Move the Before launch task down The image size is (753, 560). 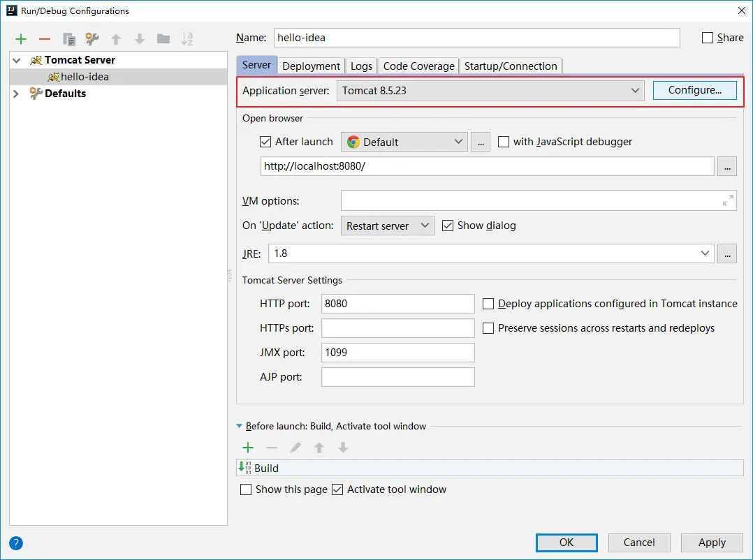[343, 448]
